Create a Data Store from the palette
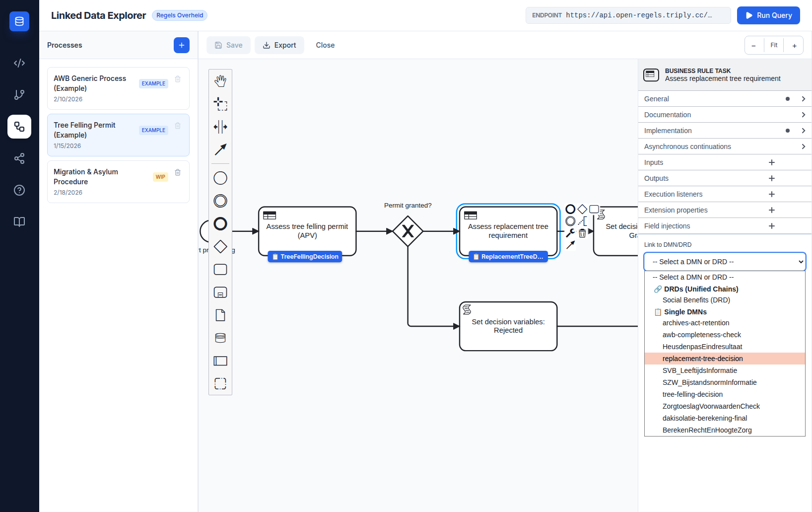The height and width of the screenshot is (512, 812). click(220, 338)
